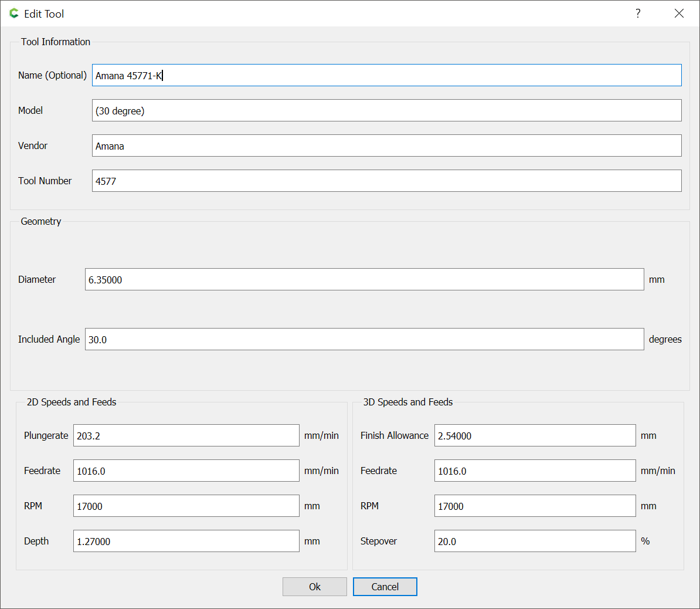Viewport: 700px width, 609px height.
Task: Click the Tool Number field 4577
Action: click(386, 181)
